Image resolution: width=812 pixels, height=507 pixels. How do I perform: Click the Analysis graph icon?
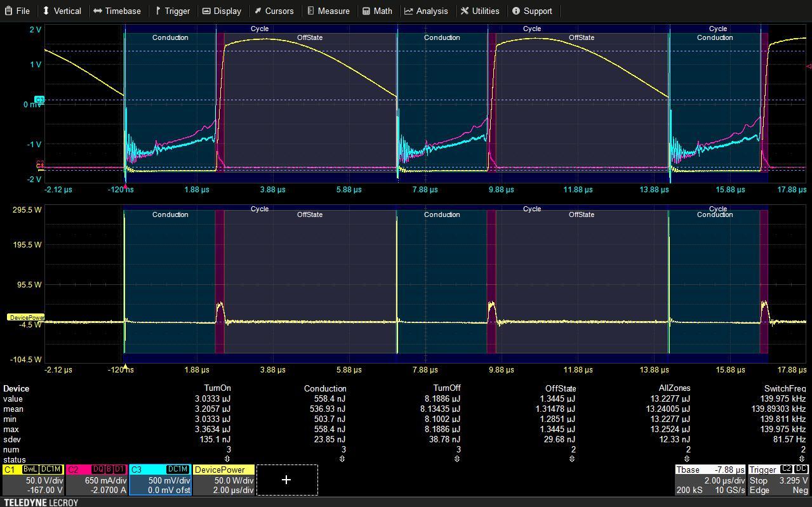coord(409,11)
